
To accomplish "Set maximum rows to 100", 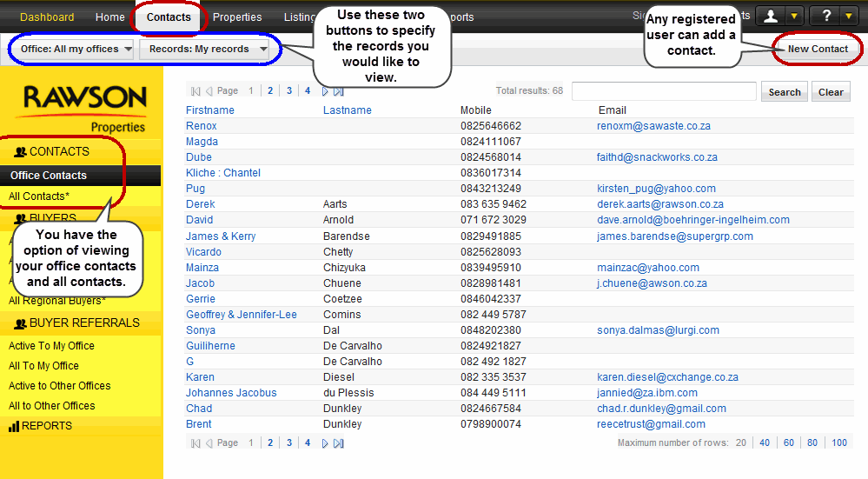I will pyautogui.click(x=838, y=443).
